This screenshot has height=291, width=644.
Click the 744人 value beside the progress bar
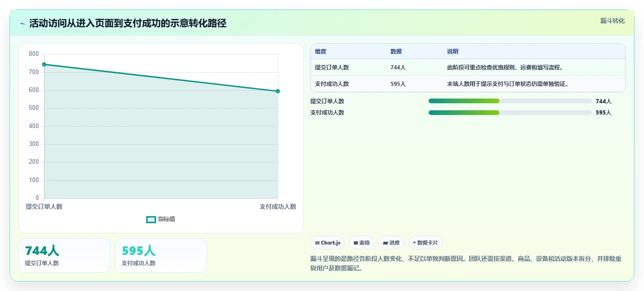[x=604, y=101]
